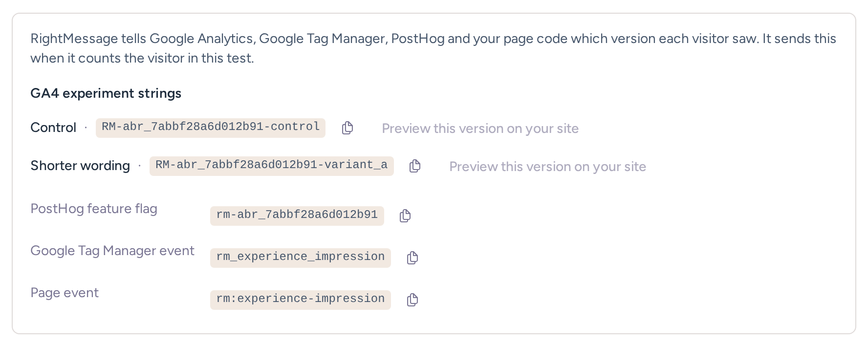
Task: Click the Page event label
Action: tap(65, 293)
